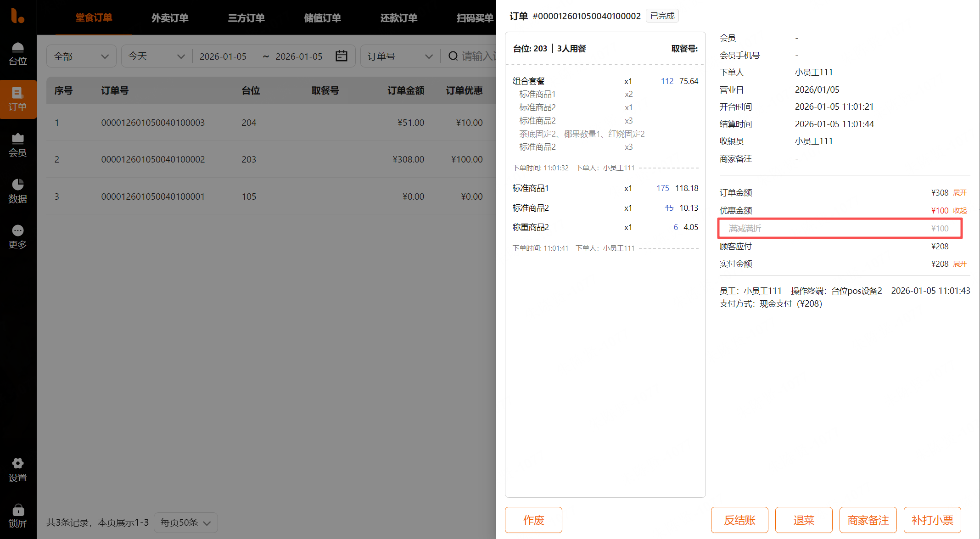Viewport: 980px width, 539px height.
Task: Open the 每页50条 page size dropdown
Action: coord(185,522)
